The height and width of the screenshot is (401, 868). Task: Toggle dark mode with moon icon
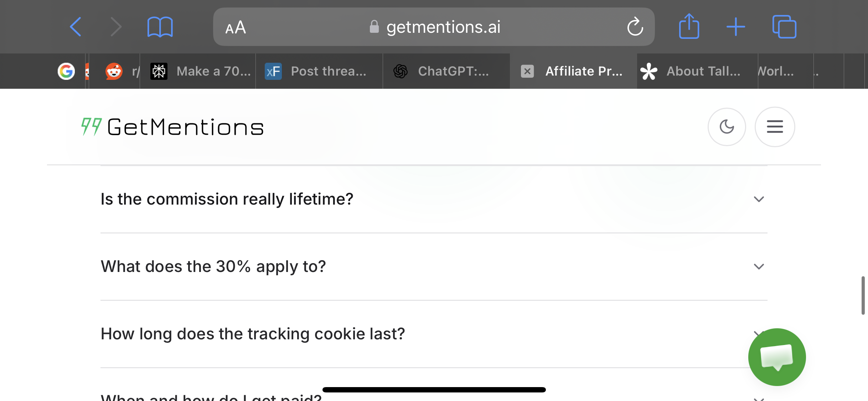coord(727,127)
